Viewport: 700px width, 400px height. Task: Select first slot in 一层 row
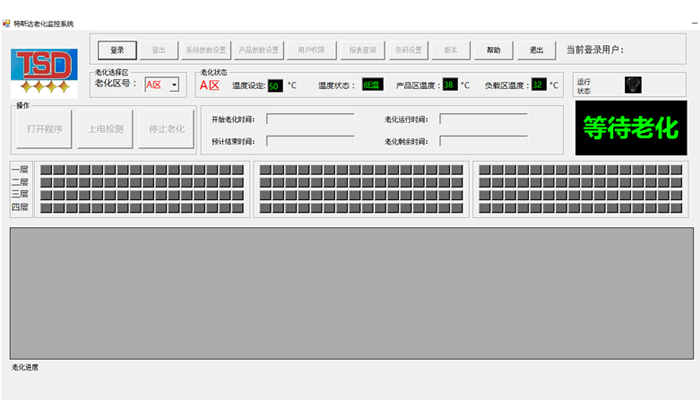(x=46, y=170)
